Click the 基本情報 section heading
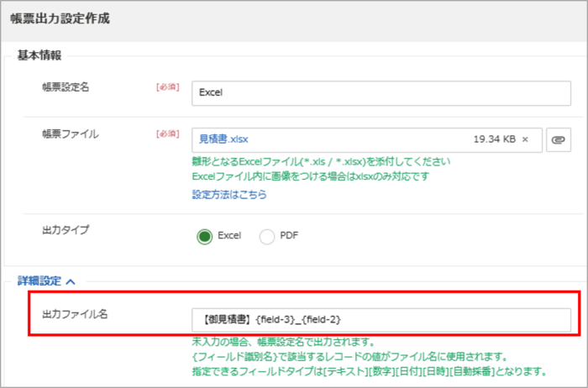 (x=39, y=55)
